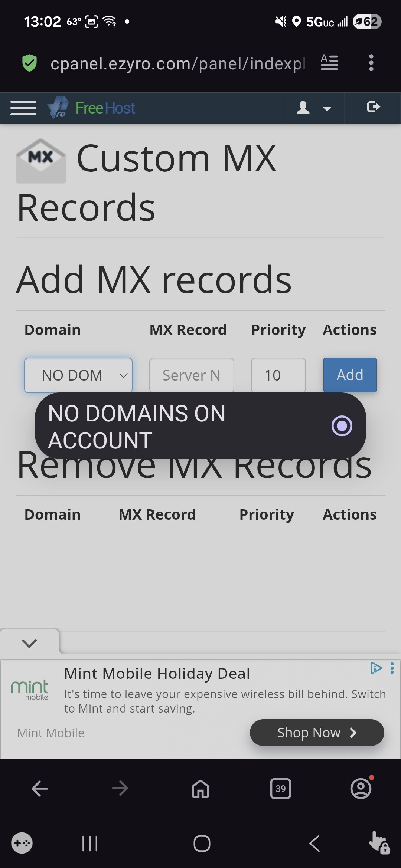This screenshot has width=401, height=868.
Task: Tap the browser back arrow
Action: [x=40, y=789]
